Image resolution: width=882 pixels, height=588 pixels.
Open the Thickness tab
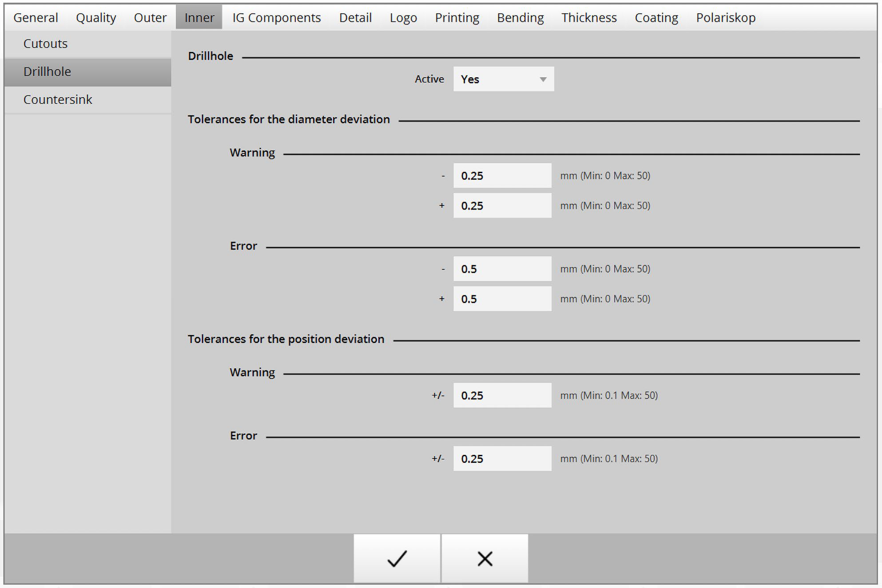point(588,17)
